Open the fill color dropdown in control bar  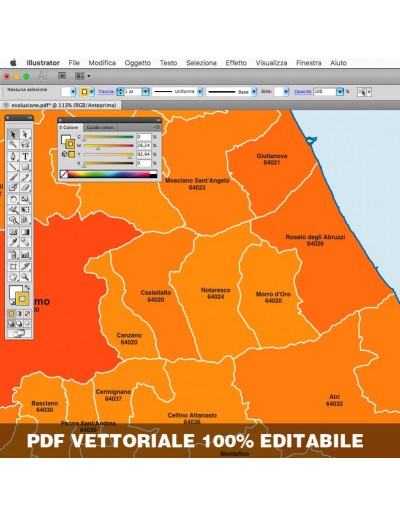(x=74, y=92)
